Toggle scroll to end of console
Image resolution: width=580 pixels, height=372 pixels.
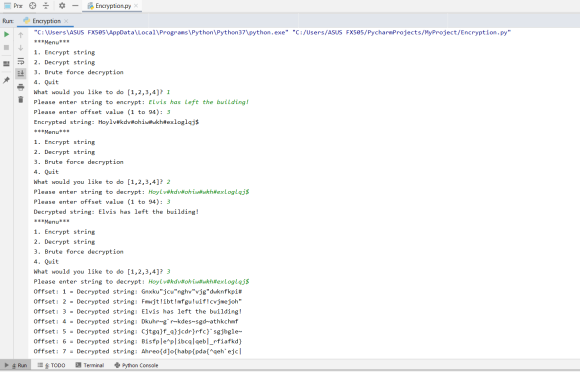(x=21, y=74)
